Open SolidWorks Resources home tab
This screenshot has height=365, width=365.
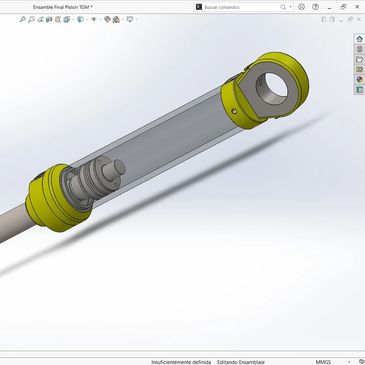359,39
